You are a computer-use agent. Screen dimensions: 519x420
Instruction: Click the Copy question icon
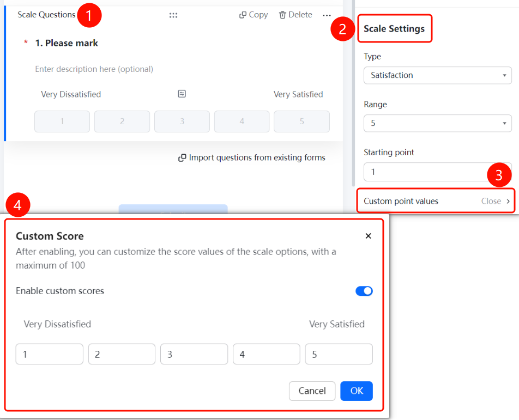coord(243,15)
